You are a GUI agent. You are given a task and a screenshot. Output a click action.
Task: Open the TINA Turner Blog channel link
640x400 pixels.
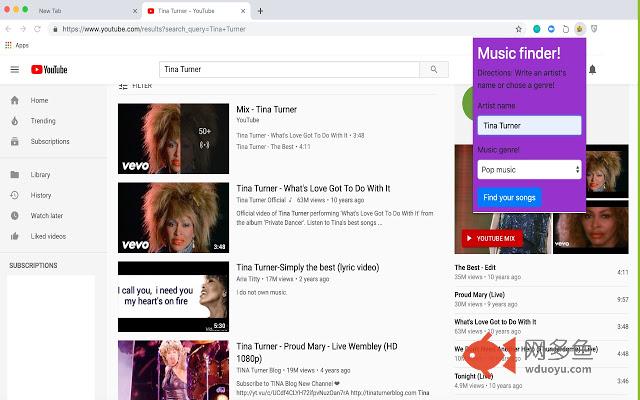pyautogui.click(x=259, y=371)
